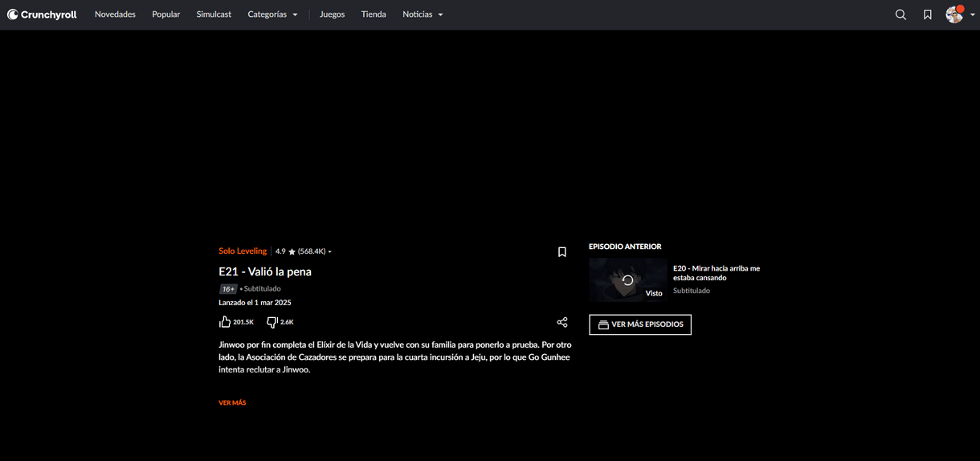The height and width of the screenshot is (461, 980).
Task: Share the episode via share icon
Action: tap(562, 322)
